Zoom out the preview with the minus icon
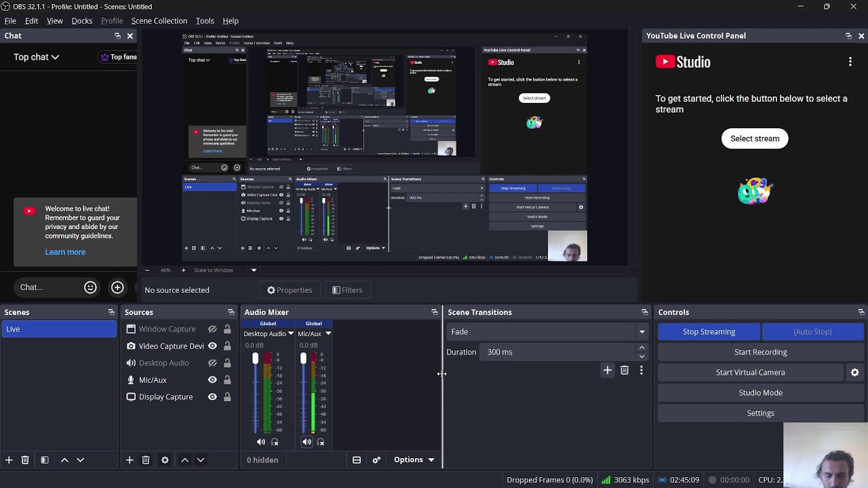Image resolution: width=868 pixels, height=488 pixels. (x=147, y=270)
